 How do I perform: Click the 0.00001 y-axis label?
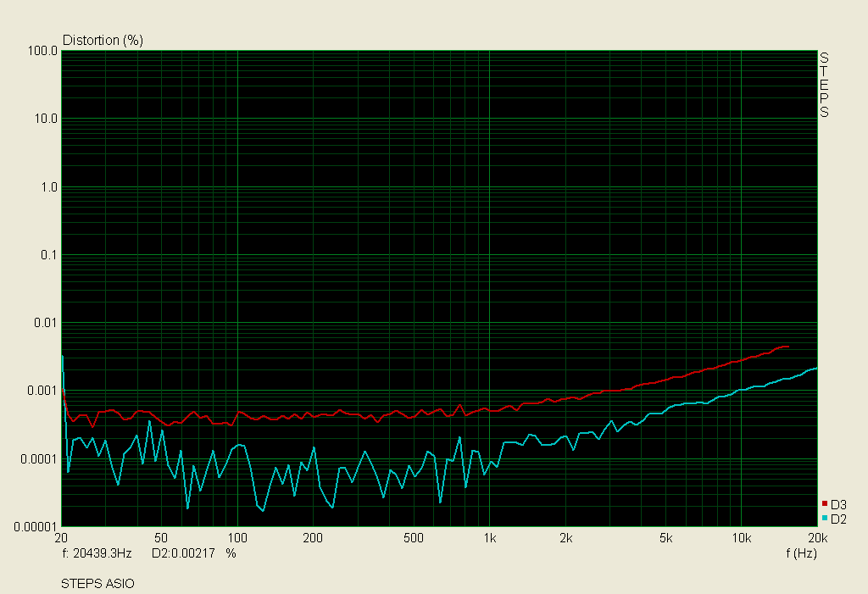tap(36, 527)
